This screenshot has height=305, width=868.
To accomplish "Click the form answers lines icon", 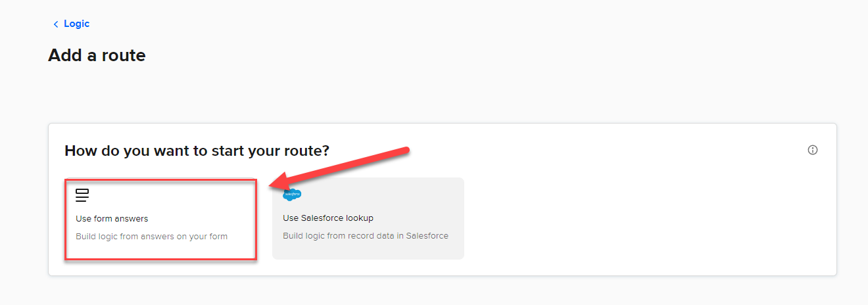I will pyautogui.click(x=82, y=195).
